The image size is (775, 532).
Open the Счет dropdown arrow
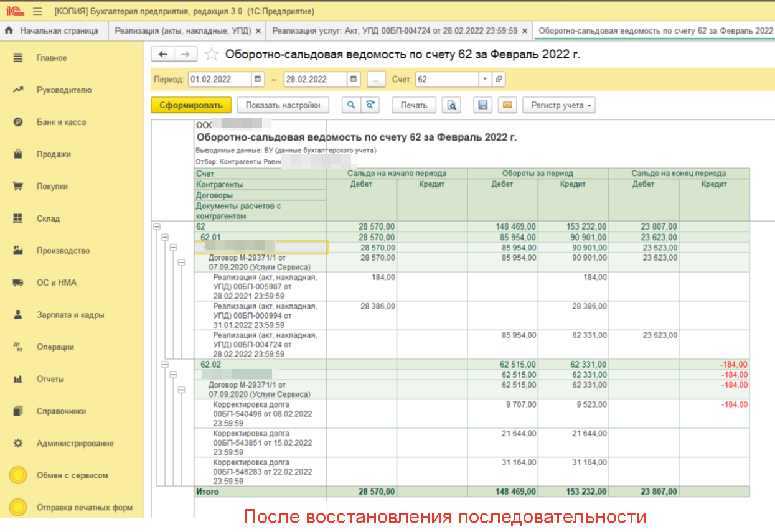pyautogui.click(x=485, y=80)
